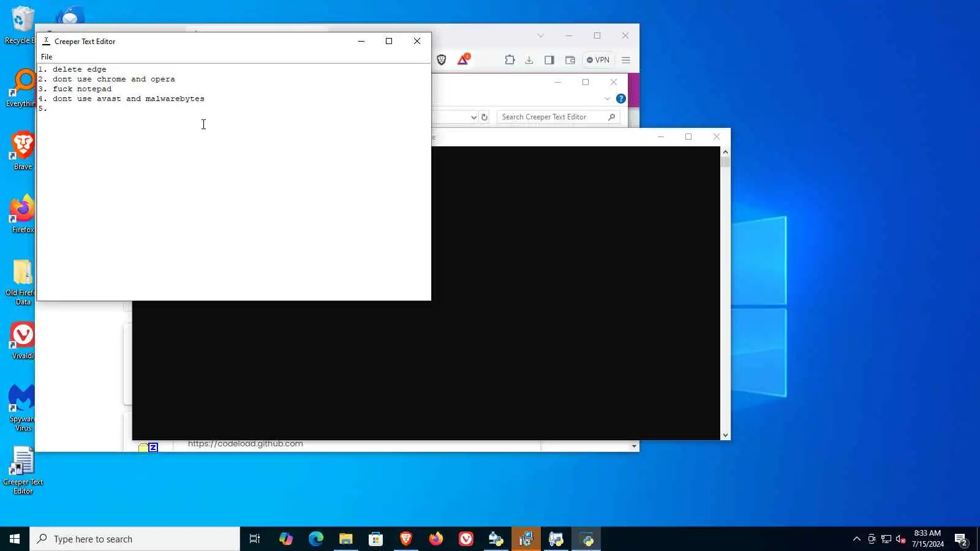Click the VPN button in Brave toolbar
980x551 pixels.
pyautogui.click(x=598, y=60)
